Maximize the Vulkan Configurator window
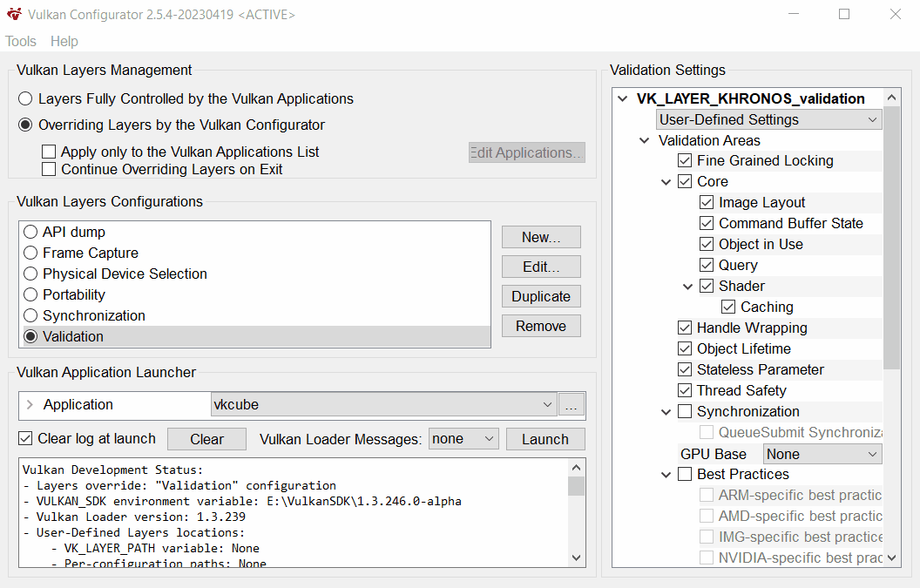 click(844, 14)
